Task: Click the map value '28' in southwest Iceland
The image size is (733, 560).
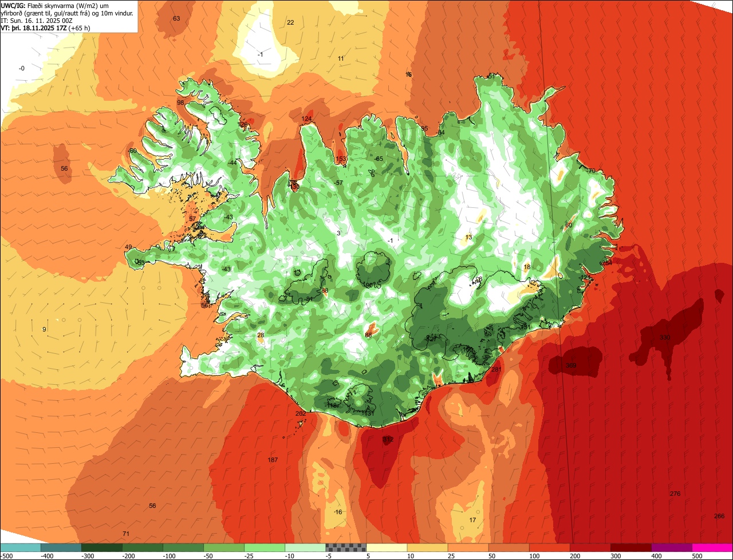Action: (261, 335)
